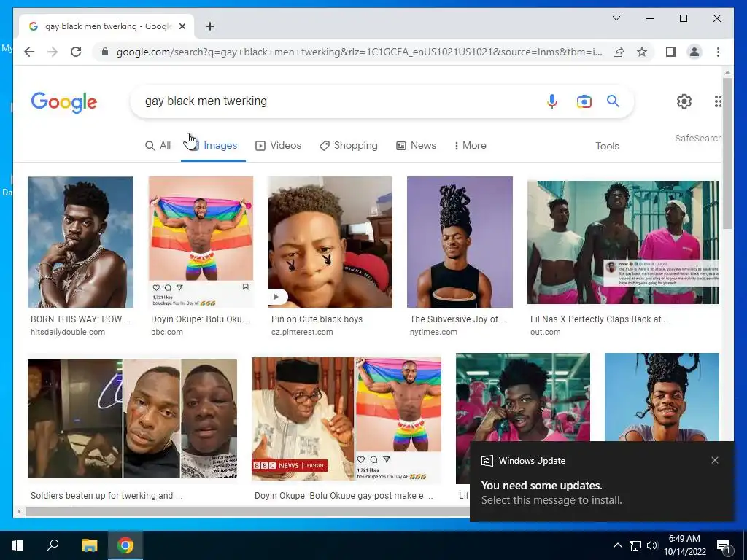Open Chrome's three-dot menu
The width and height of the screenshot is (747, 560).
point(718,52)
